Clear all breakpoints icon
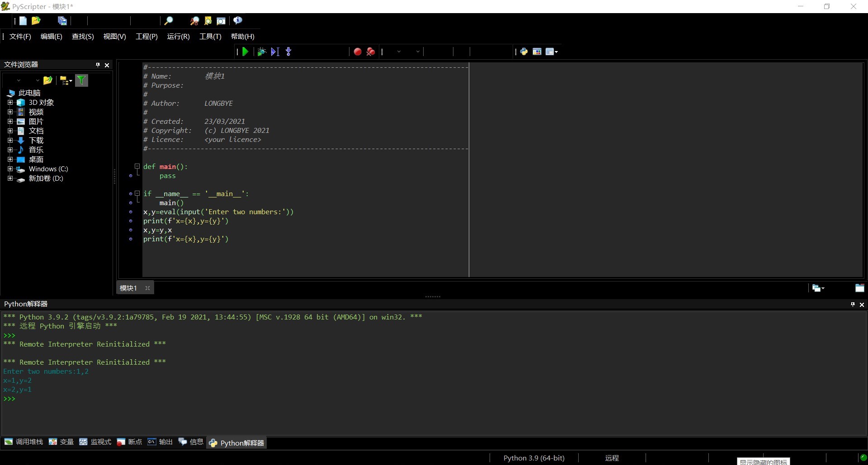The image size is (868, 465). [x=371, y=52]
